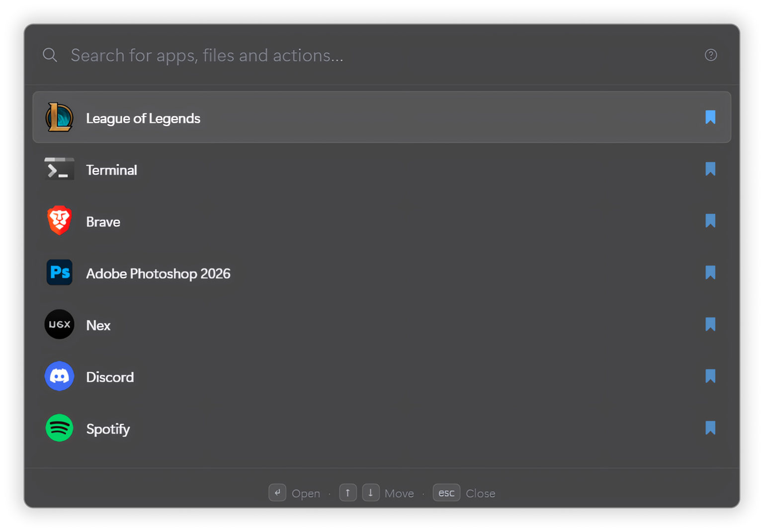Open the help question mark icon
The height and width of the screenshot is (532, 764).
[x=711, y=55]
